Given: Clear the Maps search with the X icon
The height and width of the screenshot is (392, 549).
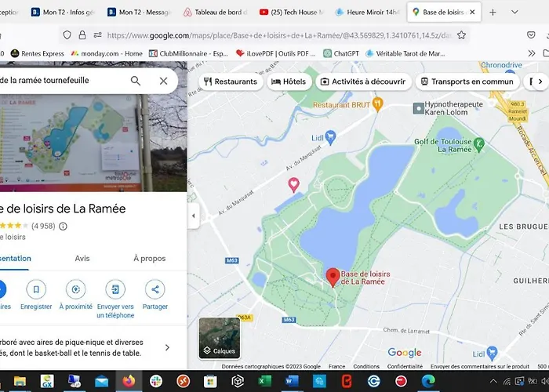Looking at the screenshot, I should (163, 82).
